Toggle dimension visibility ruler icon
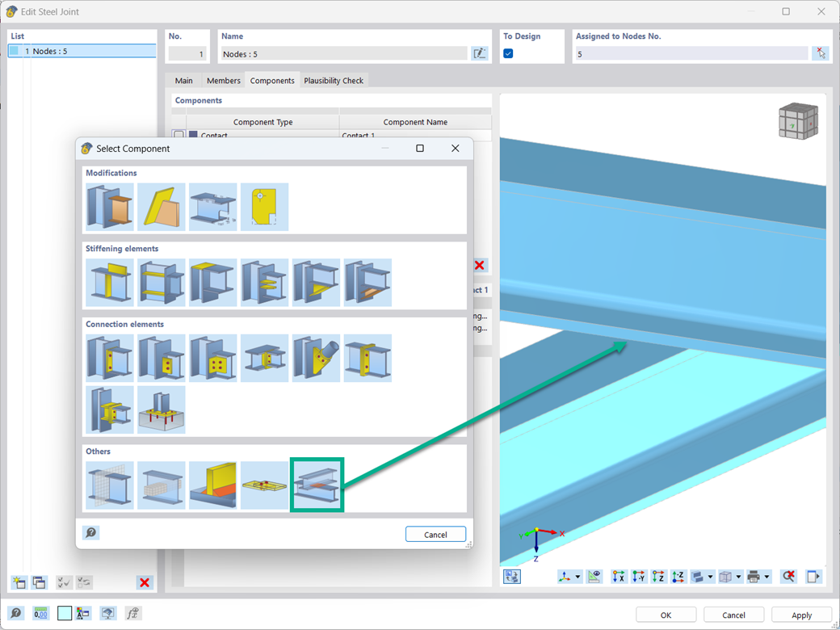Image resolution: width=840 pixels, height=630 pixels. pos(594,577)
